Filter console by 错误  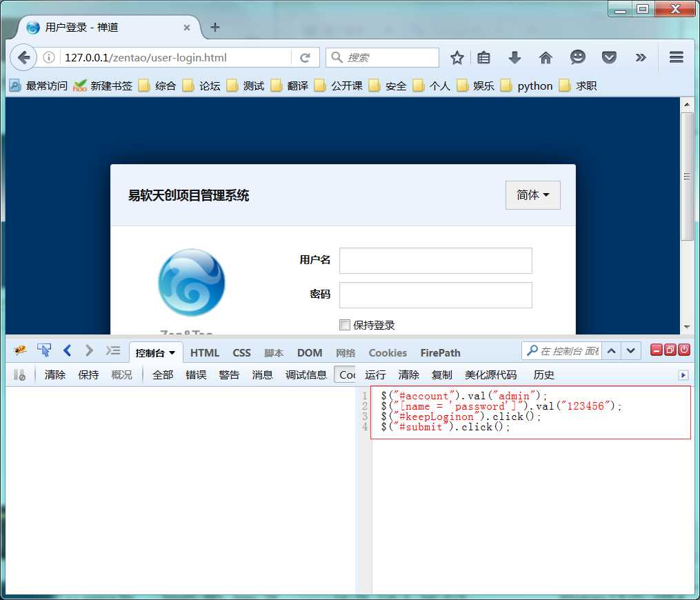point(196,375)
